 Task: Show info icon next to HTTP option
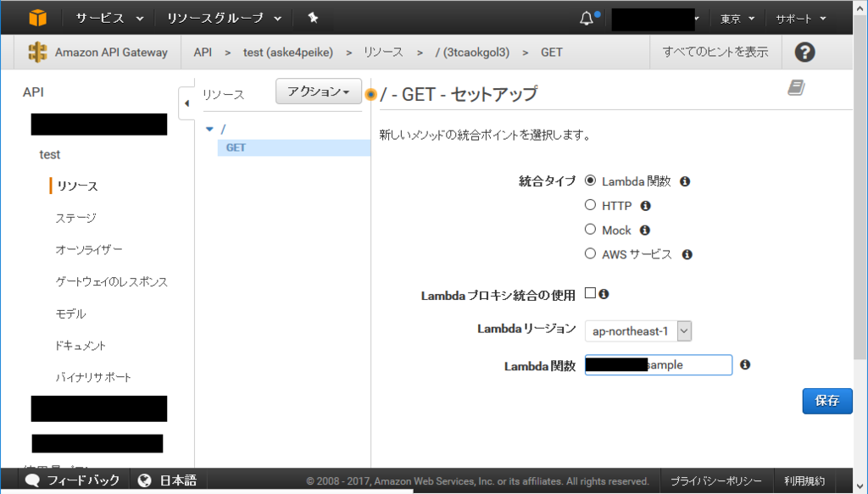pyautogui.click(x=645, y=206)
